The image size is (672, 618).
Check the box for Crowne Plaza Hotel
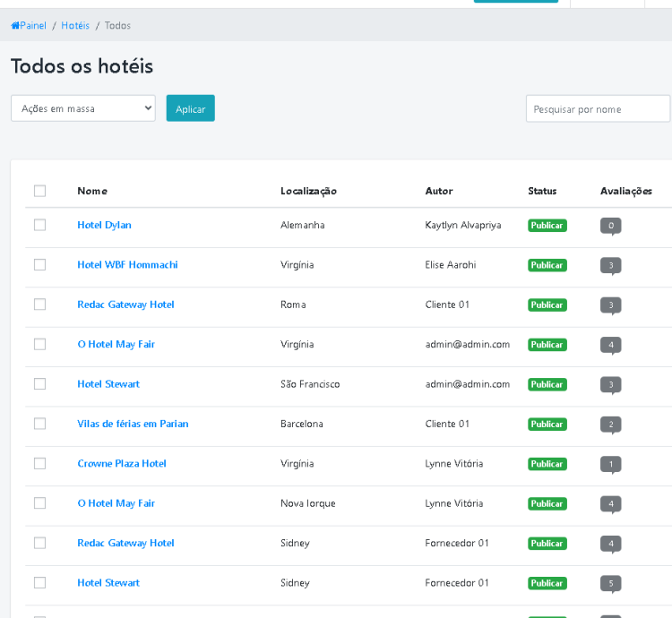[x=39, y=463]
